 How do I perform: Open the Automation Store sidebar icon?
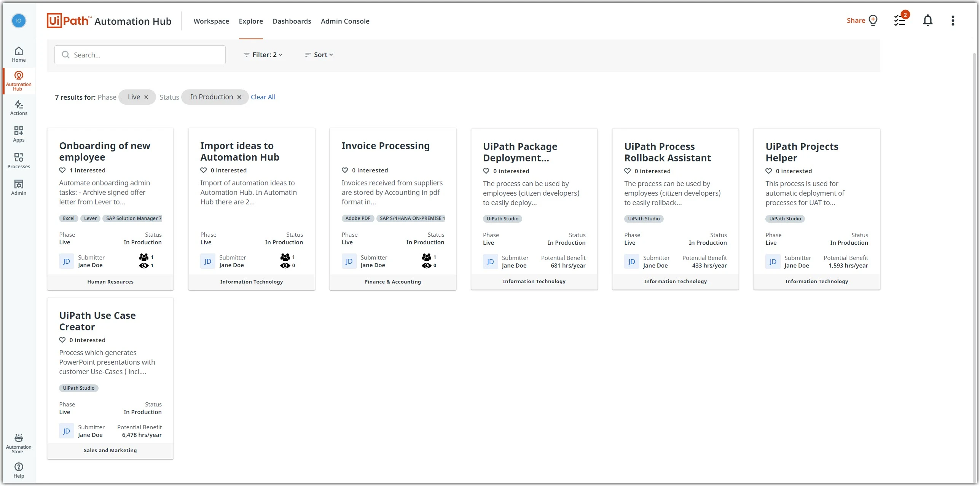pos(19,443)
